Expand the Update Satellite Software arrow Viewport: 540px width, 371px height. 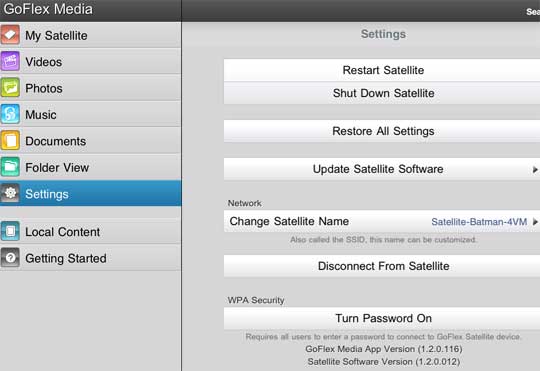click(535, 169)
